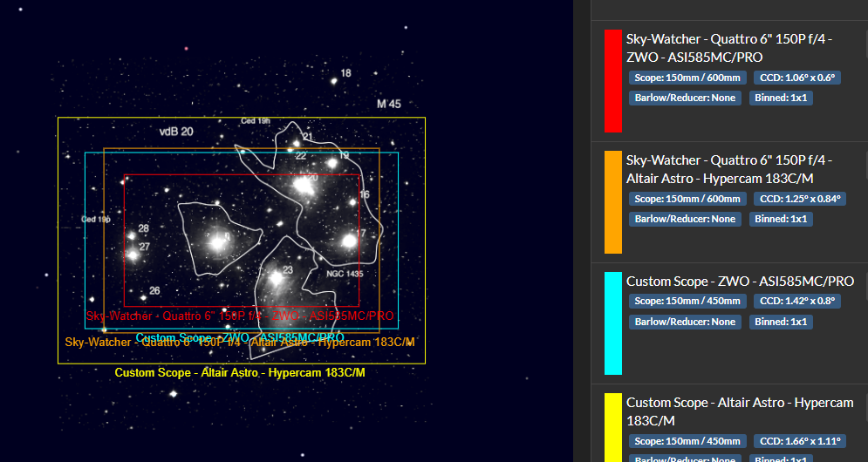Screen dimensions: 868x462
Task: Select Custom Scope - ZWO - ASI585MC/PRO title
Action: tap(740, 281)
